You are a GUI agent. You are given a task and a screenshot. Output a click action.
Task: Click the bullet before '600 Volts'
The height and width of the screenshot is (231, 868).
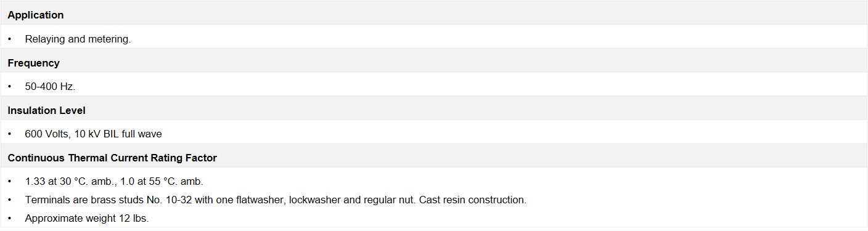[x=10, y=134]
